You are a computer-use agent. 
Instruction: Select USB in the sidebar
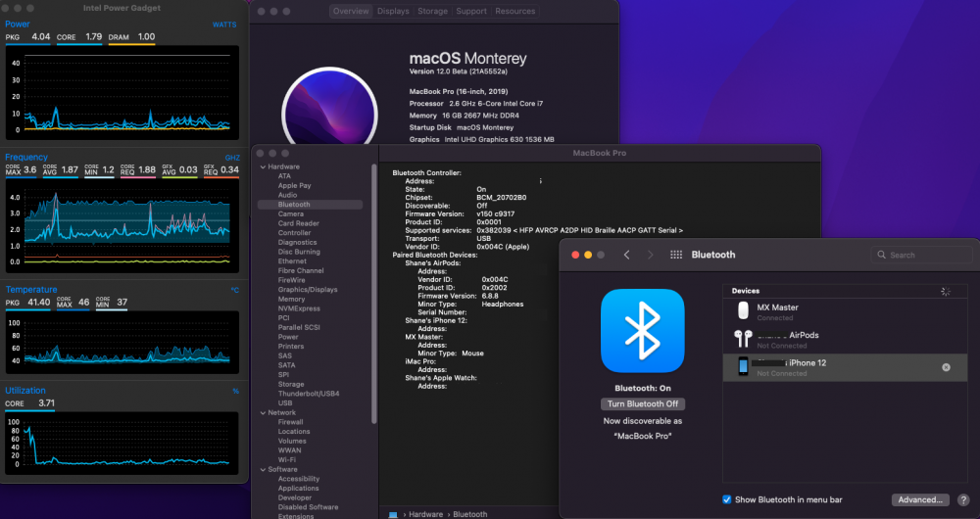(x=285, y=402)
